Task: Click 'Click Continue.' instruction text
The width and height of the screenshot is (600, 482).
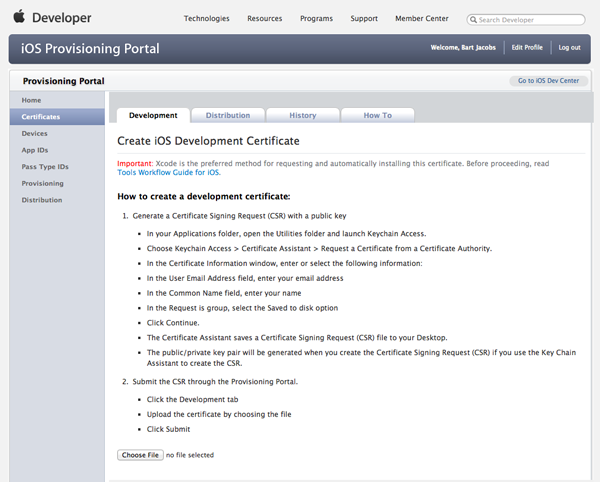Action: pyautogui.click(x=173, y=323)
